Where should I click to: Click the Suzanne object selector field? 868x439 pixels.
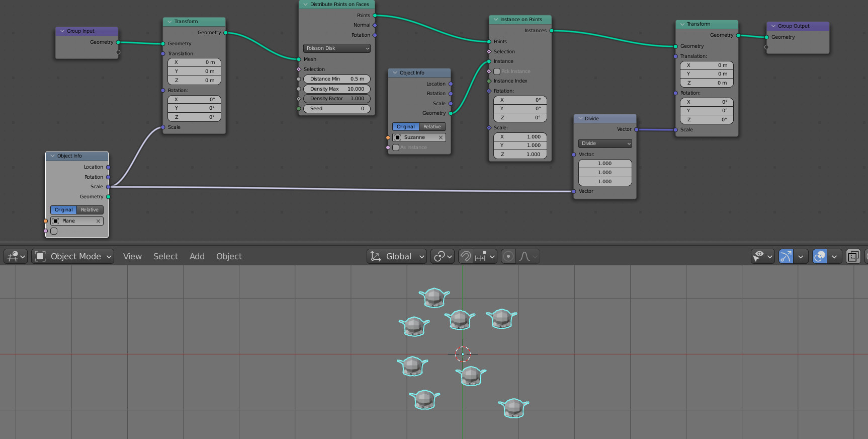coord(419,137)
